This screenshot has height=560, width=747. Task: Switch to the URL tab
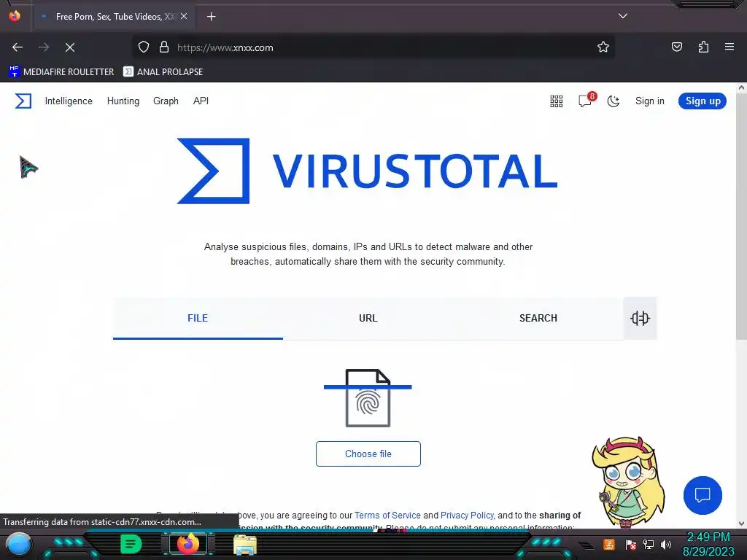(368, 318)
